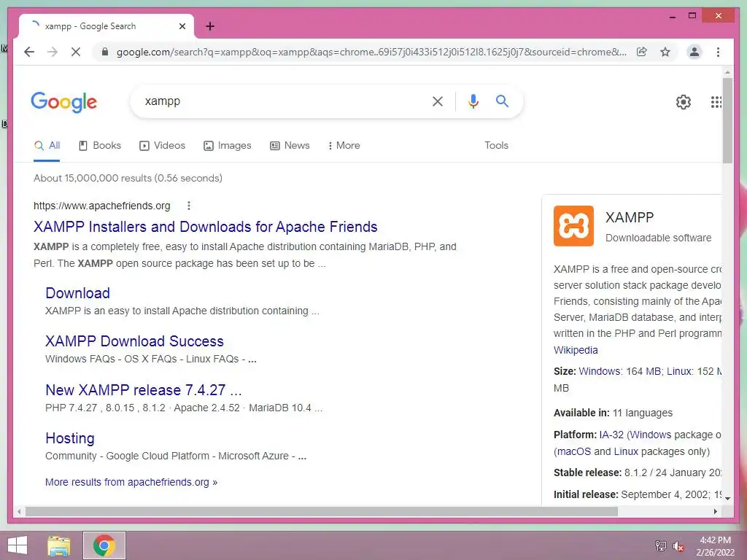Select the All results tab
747x560 pixels.
pyautogui.click(x=47, y=146)
